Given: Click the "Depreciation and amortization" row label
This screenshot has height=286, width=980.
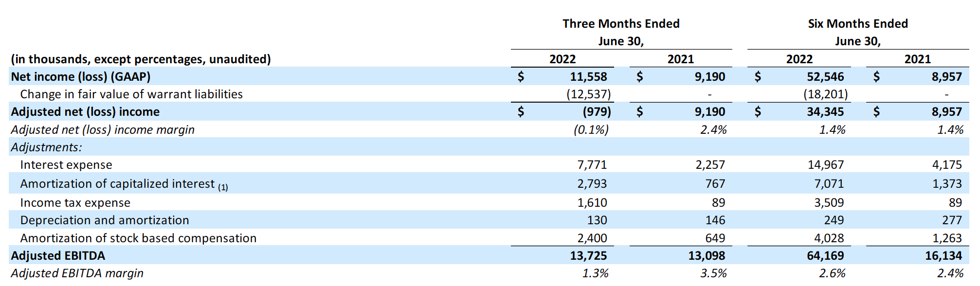Looking at the screenshot, I should tap(105, 220).
